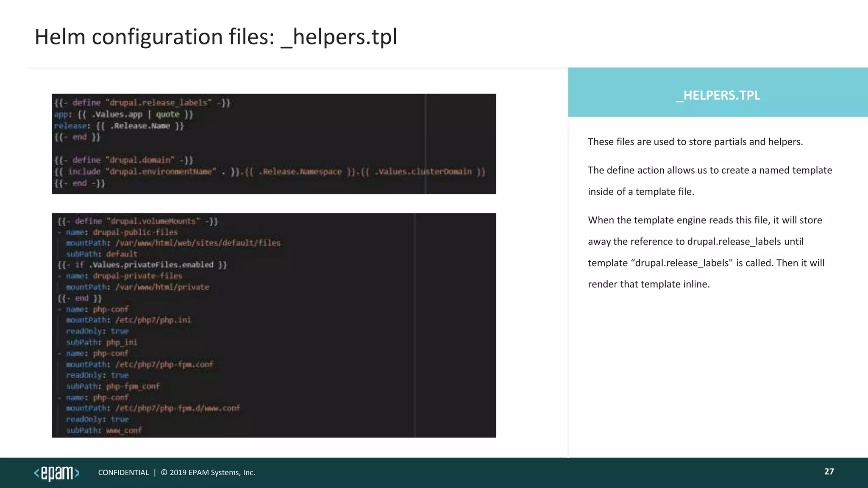Click 'drupal.release_labels' define line in code
The width and height of the screenshot is (868, 488).
(142, 103)
